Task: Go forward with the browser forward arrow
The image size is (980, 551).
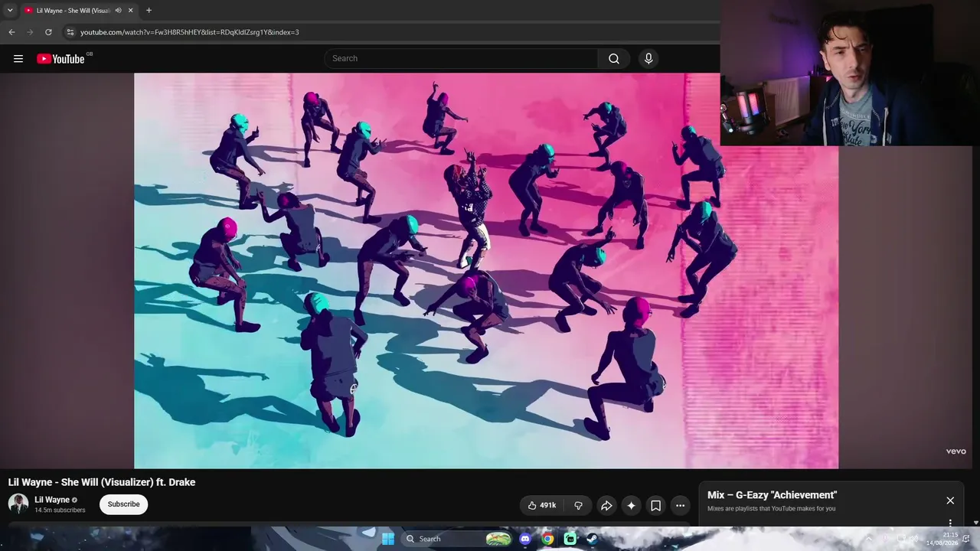Action: (30, 32)
